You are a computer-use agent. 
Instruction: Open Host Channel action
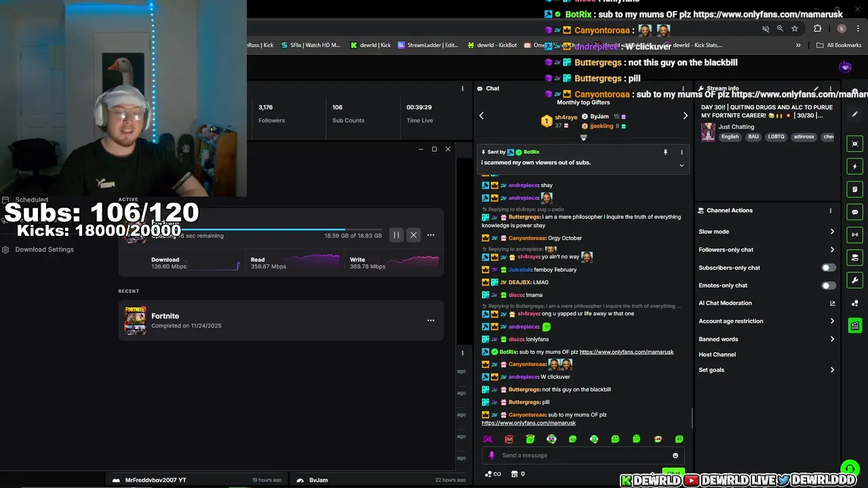pyautogui.click(x=717, y=354)
